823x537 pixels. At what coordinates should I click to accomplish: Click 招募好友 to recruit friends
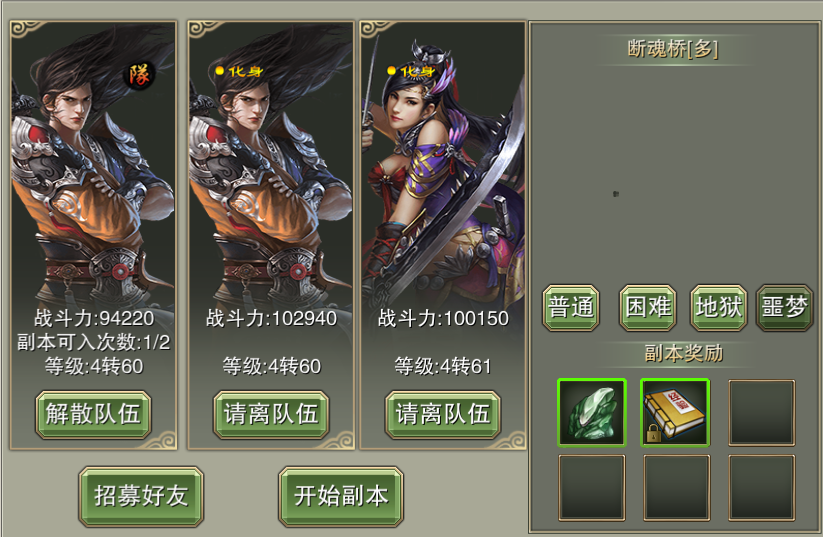coord(141,497)
